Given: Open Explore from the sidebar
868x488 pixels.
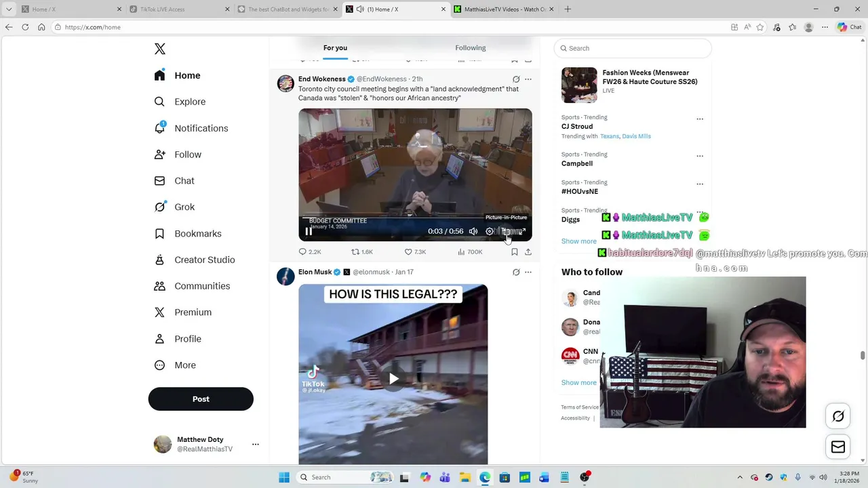Looking at the screenshot, I should (x=180, y=102).
